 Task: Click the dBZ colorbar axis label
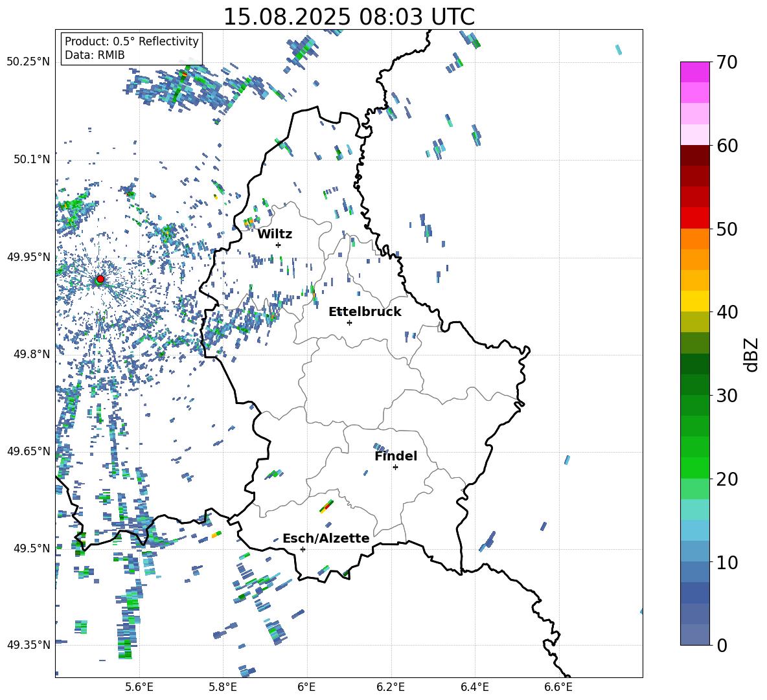coord(751,354)
